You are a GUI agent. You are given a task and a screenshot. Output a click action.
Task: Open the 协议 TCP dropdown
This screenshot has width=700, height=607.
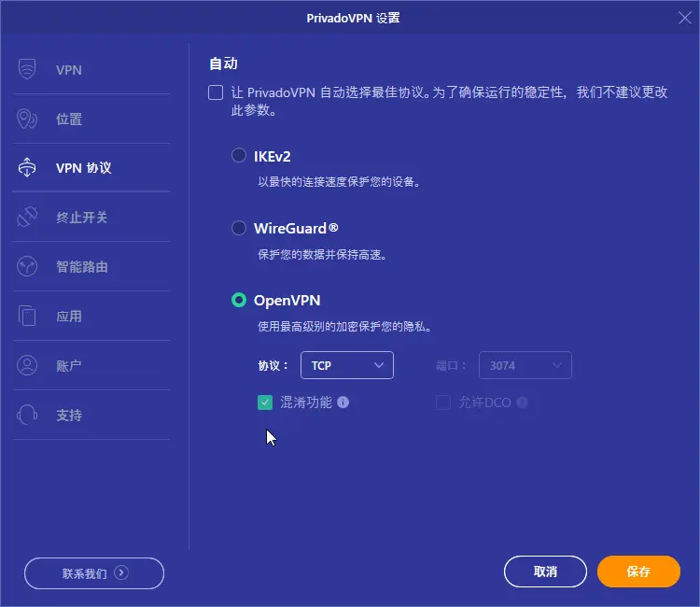(x=347, y=365)
